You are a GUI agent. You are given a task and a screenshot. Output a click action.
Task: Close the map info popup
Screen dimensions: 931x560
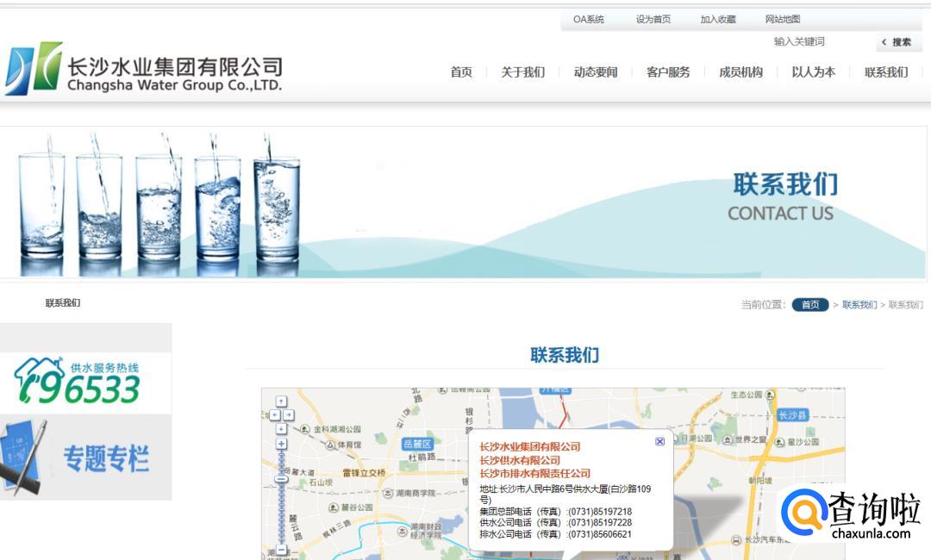pos(659,441)
